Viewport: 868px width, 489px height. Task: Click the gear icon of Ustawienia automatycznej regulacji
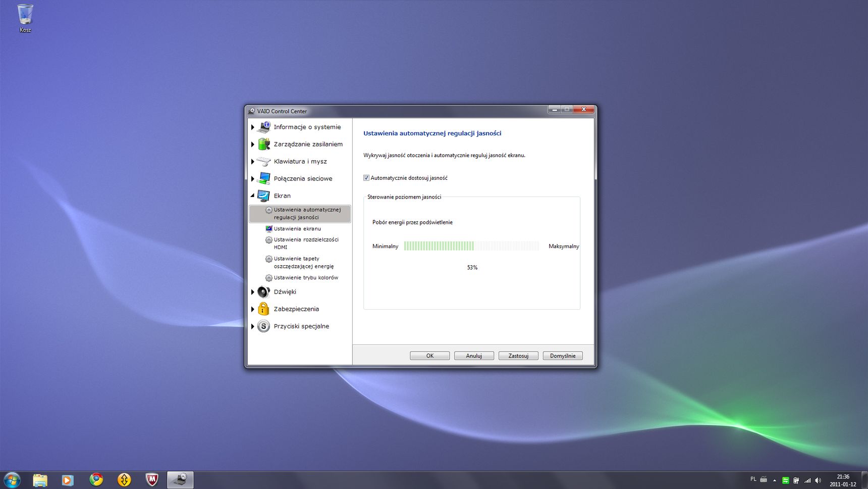coord(269,210)
